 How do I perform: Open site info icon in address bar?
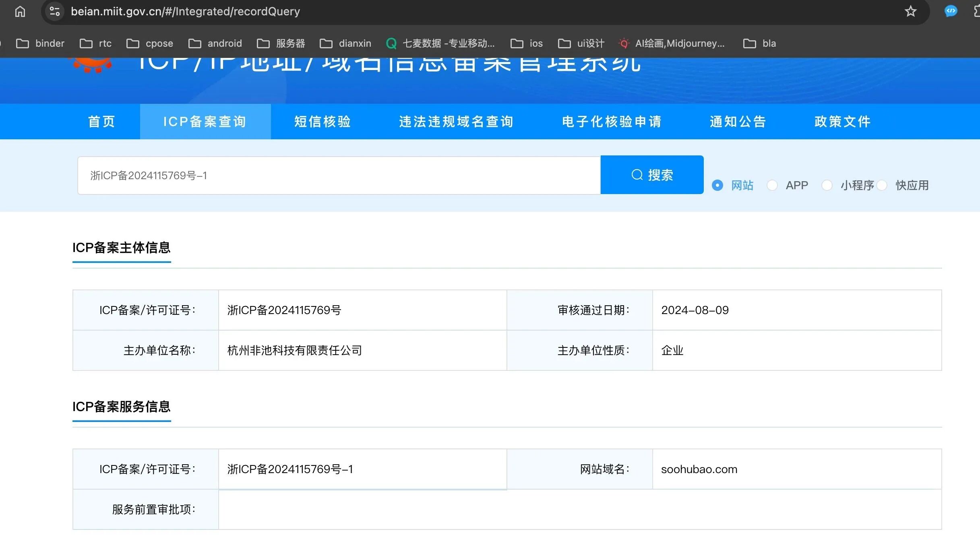coord(54,11)
